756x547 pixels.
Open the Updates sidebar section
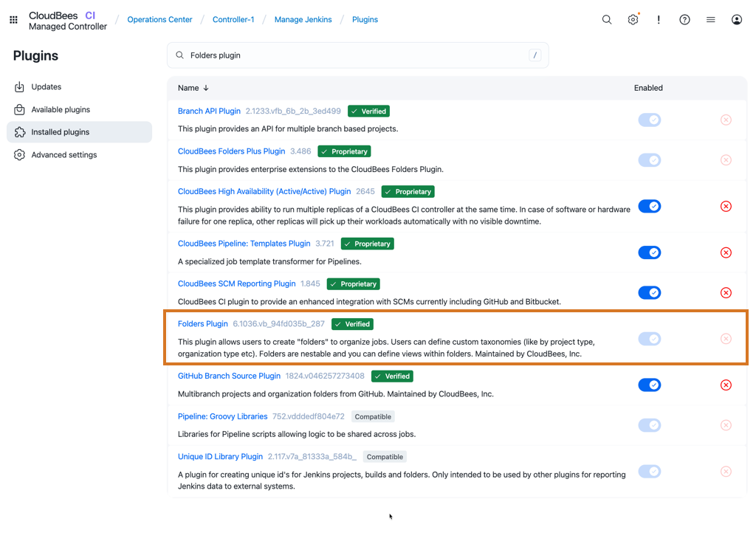click(46, 87)
